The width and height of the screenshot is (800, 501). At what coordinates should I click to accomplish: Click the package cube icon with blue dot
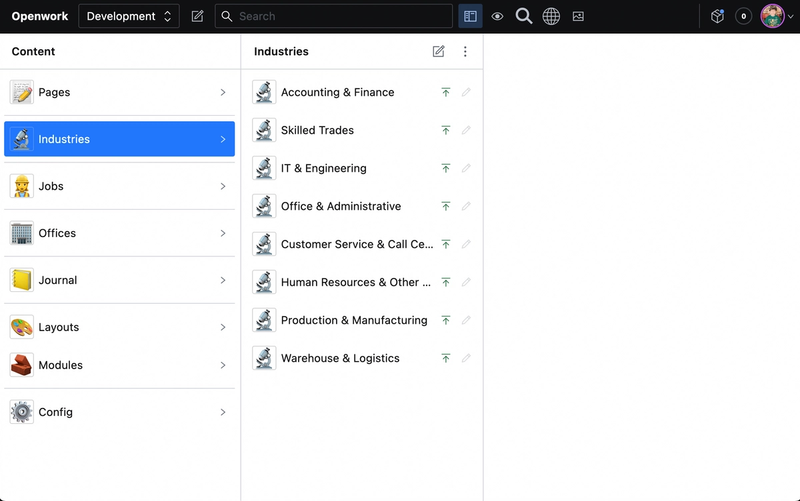pos(717,16)
